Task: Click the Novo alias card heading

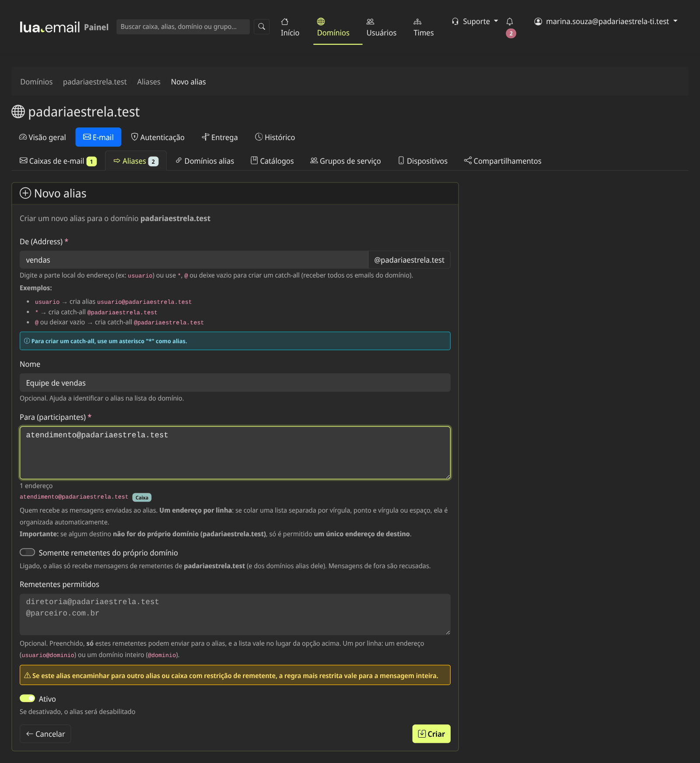Action: tap(53, 193)
